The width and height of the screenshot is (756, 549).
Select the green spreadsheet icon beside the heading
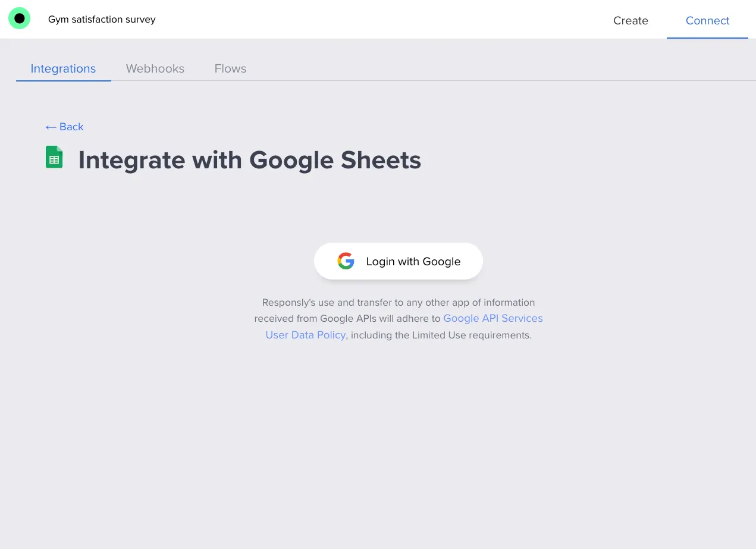click(x=54, y=157)
